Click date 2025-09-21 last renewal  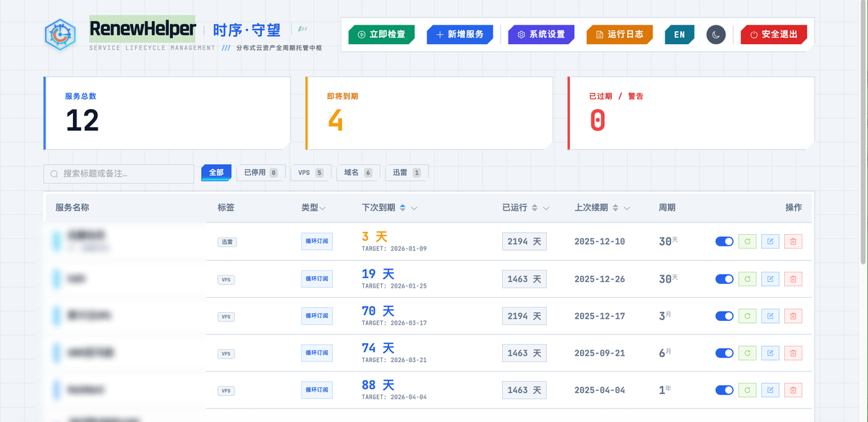(600, 353)
